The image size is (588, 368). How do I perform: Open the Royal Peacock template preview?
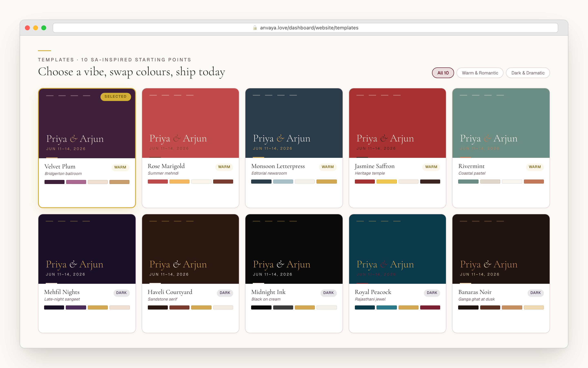click(x=398, y=249)
